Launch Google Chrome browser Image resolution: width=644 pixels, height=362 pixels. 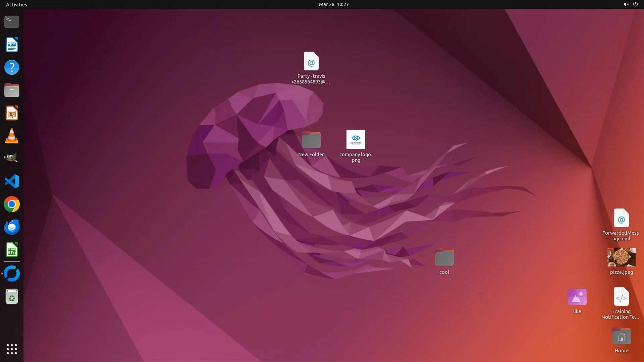pos(12,204)
